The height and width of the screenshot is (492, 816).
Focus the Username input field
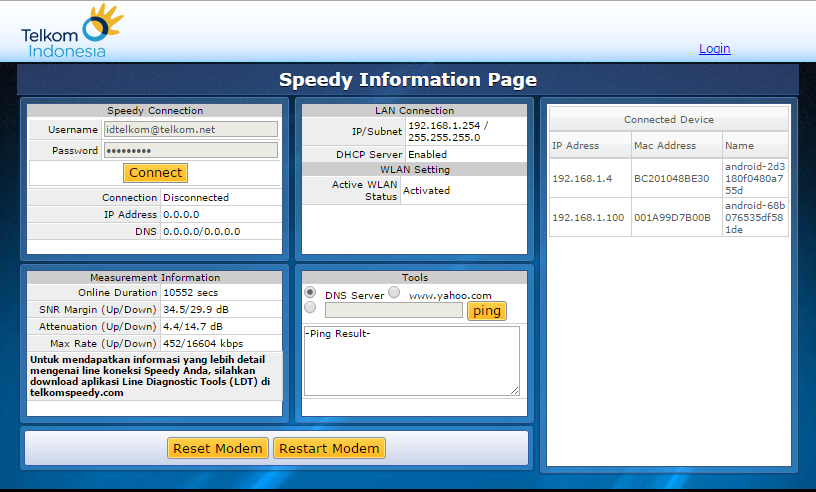[x=190, y=129]
